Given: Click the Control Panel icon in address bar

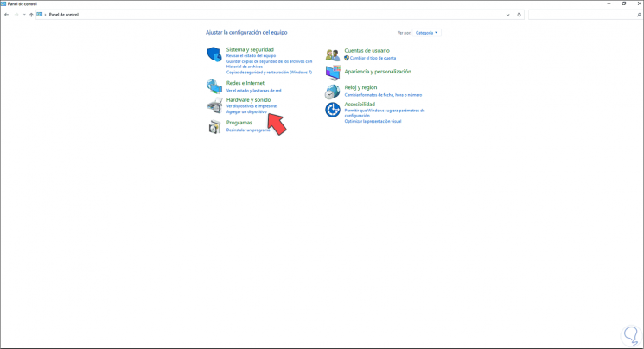Looking at the screenshot, I should (x=40, y=15).
